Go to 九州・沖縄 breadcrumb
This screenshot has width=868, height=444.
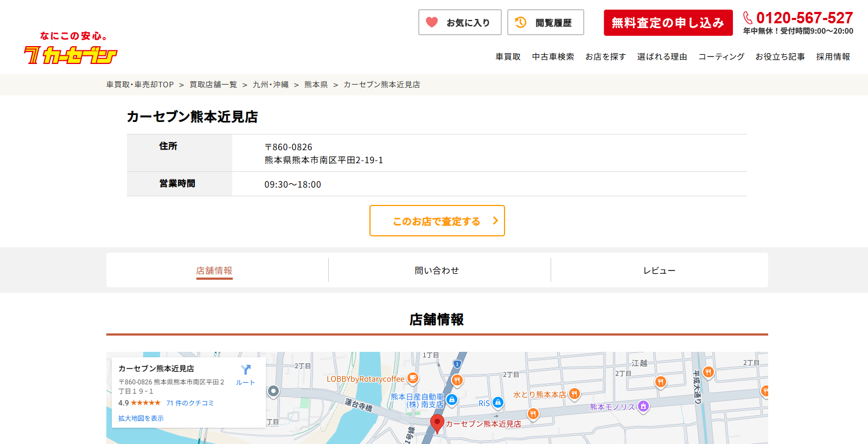(x=271, y=85)
